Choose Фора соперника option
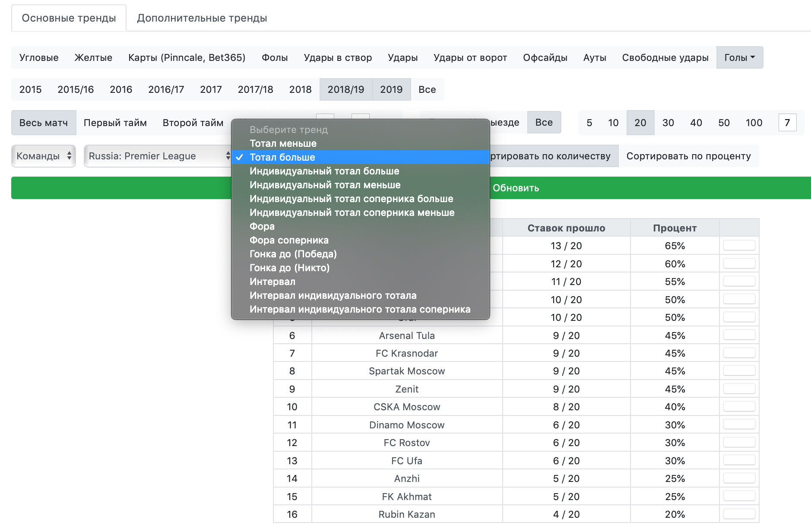This screenshot has height=532, width=811. (361, 240)
